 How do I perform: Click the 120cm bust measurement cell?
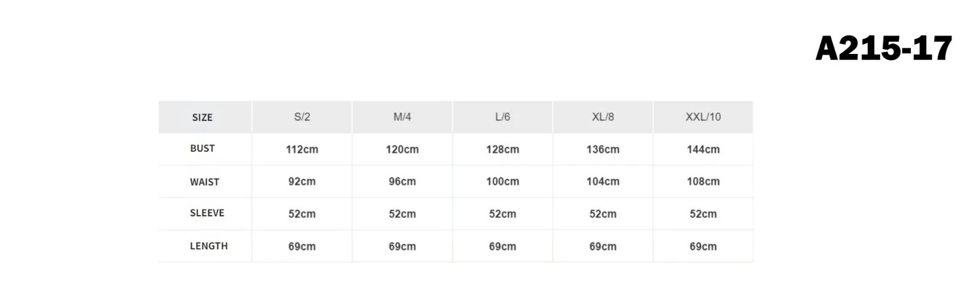pyautogui.click(x=402, y=150)
